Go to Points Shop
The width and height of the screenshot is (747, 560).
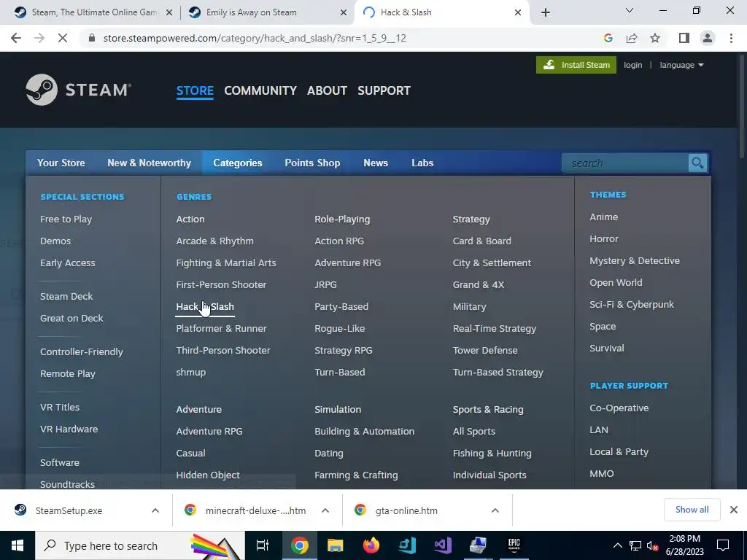[312, 163]
